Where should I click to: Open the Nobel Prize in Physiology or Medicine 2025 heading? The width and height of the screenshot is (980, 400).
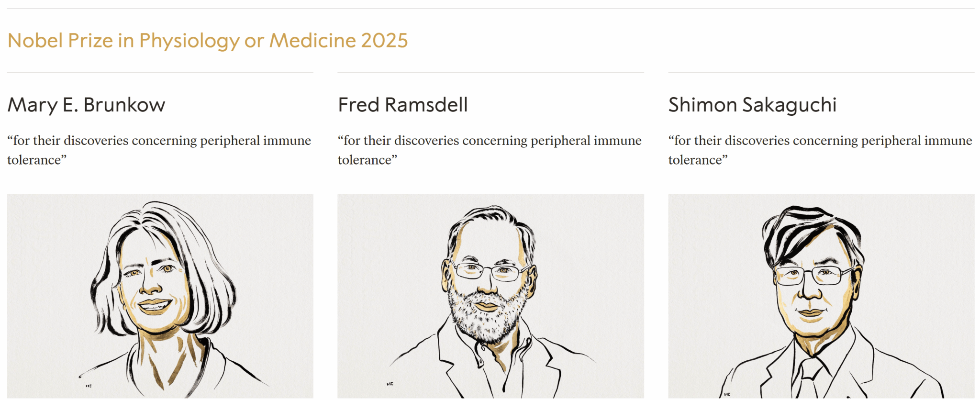coord(207,41)
